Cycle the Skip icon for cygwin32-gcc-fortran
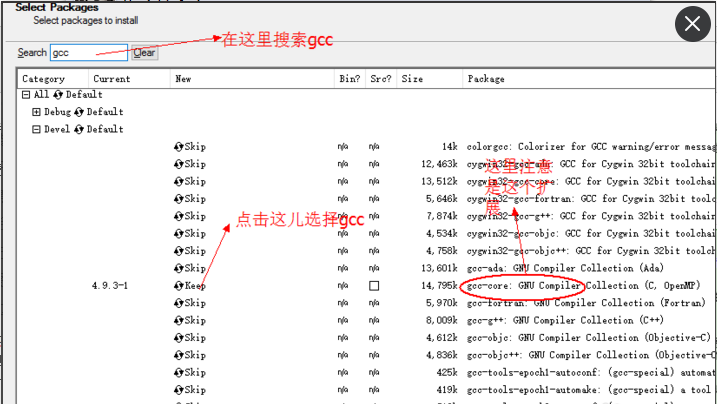Viewport: 717px width, 404px height. tap(178, 199)
